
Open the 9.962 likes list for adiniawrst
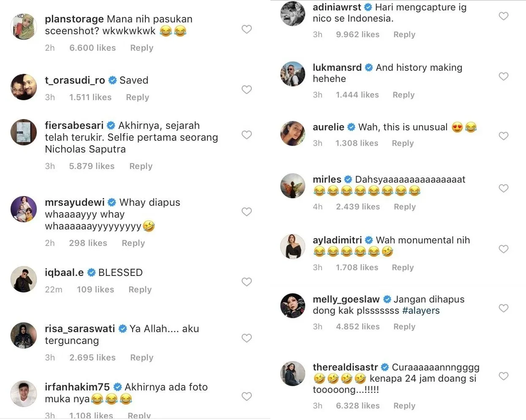[357, 34]
